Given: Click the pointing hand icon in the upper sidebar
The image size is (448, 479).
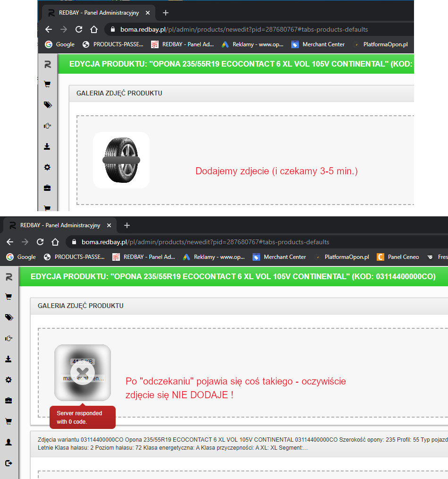Looking at the screenshot, I should click(47, 126).
